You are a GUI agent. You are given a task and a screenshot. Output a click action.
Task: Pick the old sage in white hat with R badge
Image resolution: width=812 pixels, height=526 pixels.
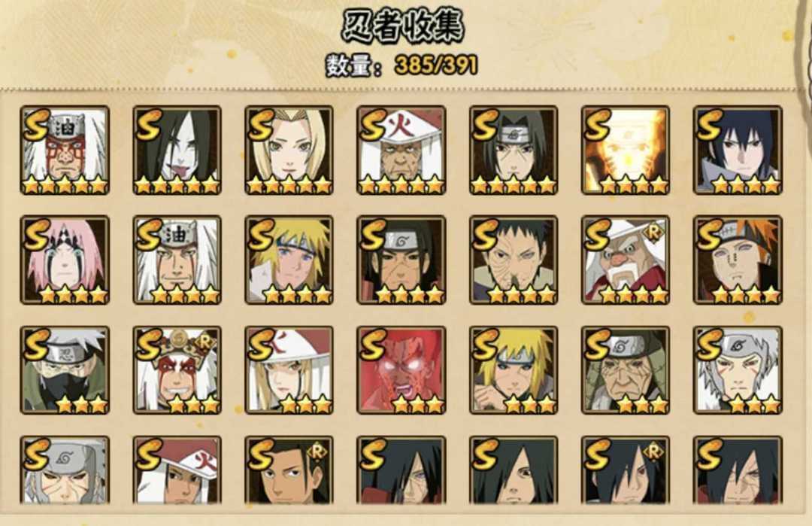(626, 260)
